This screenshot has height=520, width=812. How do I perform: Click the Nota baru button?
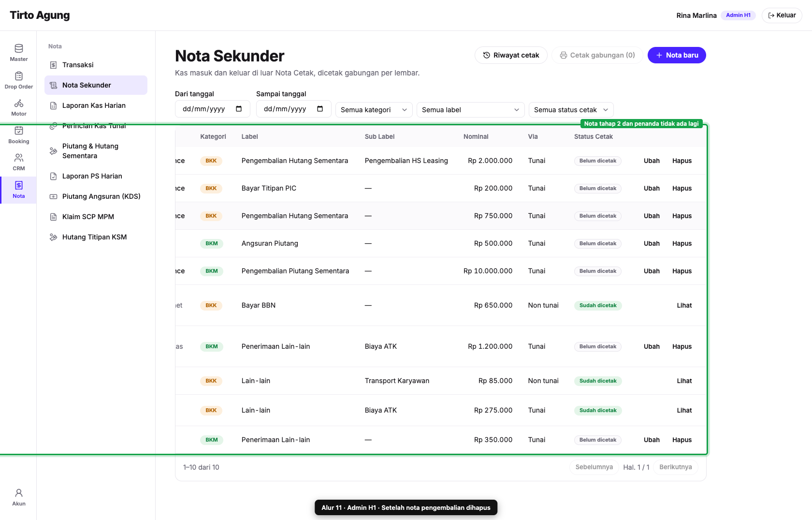(677, 55)
